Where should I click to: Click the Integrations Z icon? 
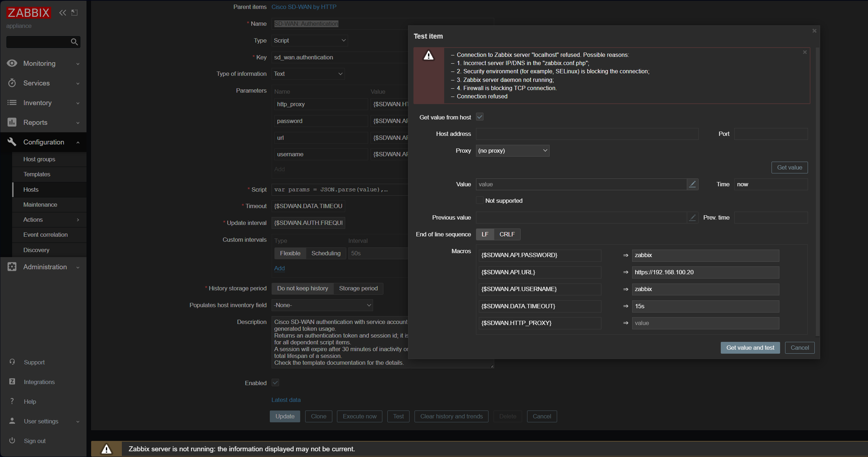pyautogui.click(x=12, y=382)
